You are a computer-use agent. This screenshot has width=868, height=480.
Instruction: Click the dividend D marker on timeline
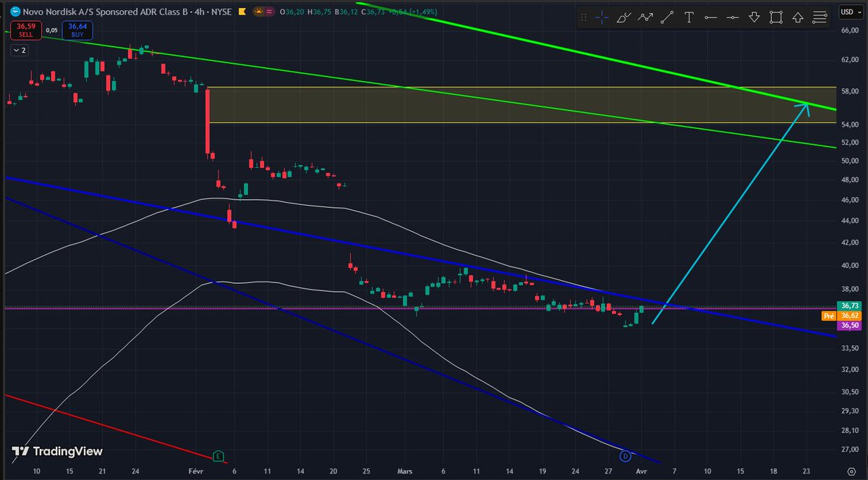coord(626,455)
